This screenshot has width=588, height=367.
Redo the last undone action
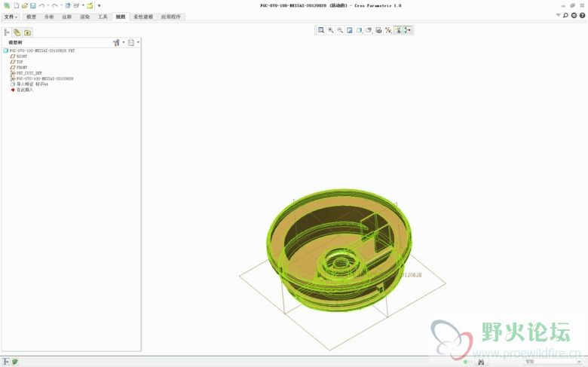click(55, 5)
